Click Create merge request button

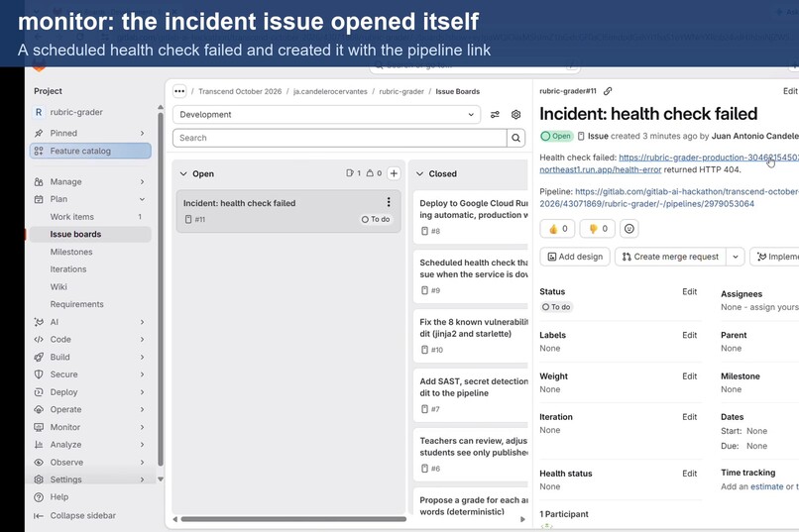tap(670, 257)
